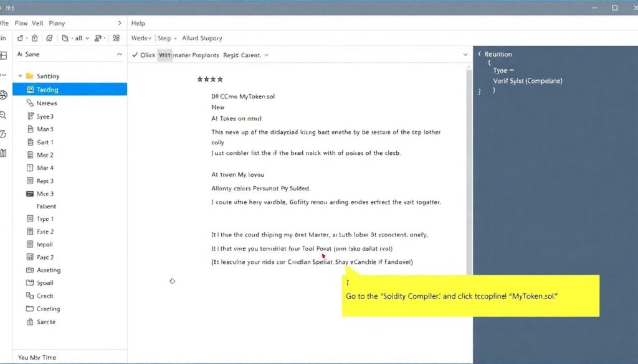The height and width of the screenshot is (364, 638).
Task: Click the Acseting camera-folder icon
Action: (30, 270)
